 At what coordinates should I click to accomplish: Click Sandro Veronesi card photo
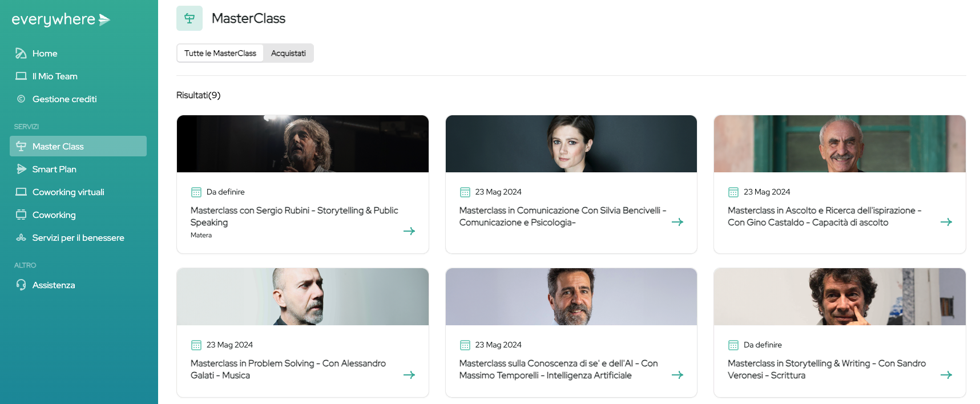840,297
